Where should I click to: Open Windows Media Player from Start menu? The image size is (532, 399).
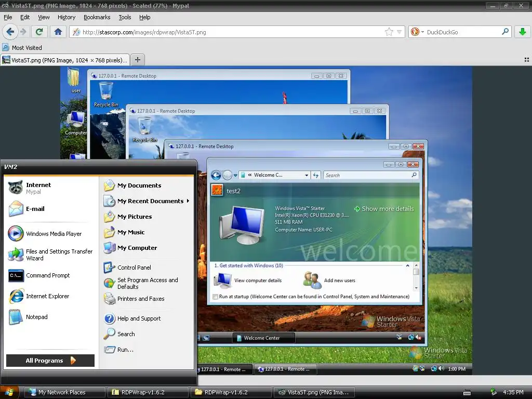[51, 234]
